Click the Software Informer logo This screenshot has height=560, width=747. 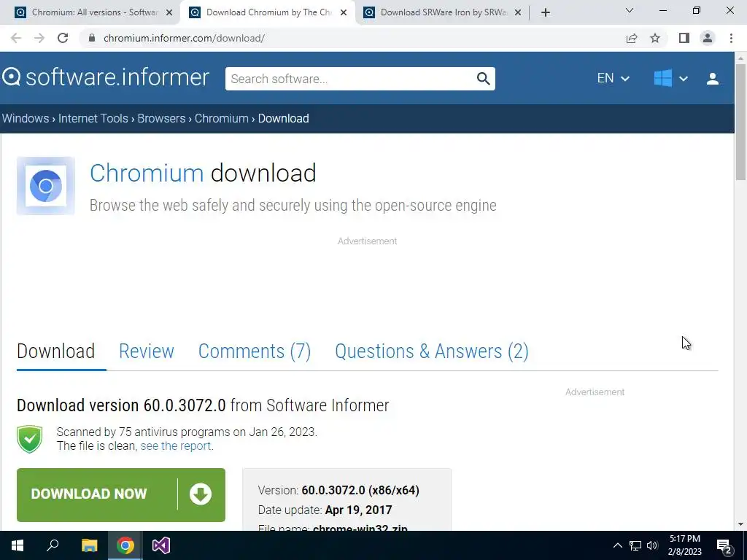[106, 77]
